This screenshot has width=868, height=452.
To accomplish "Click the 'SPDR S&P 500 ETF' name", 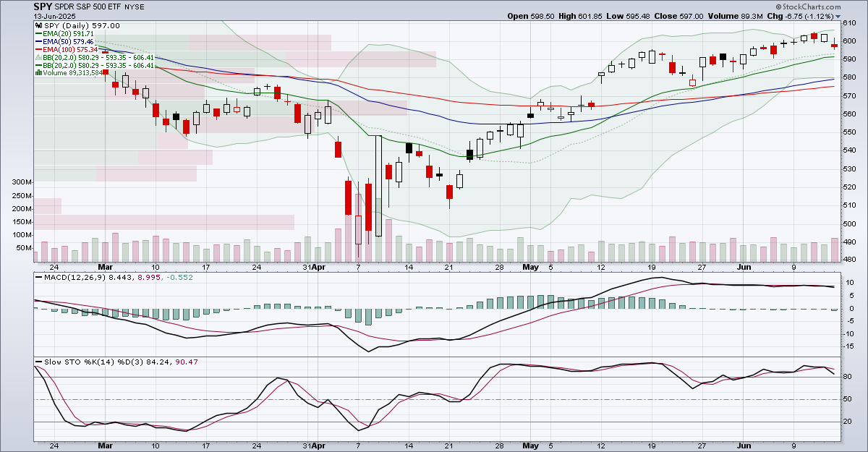I will (x=88, y=7).
